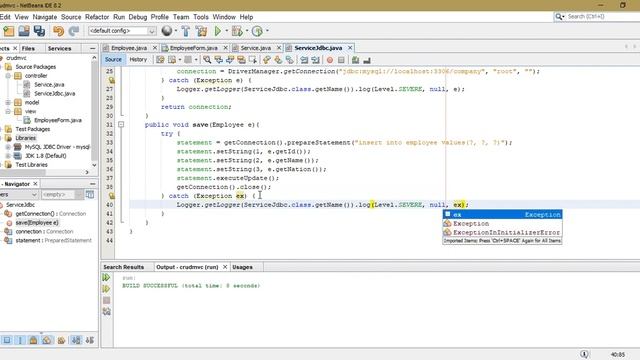Viewport: 640px width, 360px height.
Task: Click the Source view button
Action: (x=113, y=60)
